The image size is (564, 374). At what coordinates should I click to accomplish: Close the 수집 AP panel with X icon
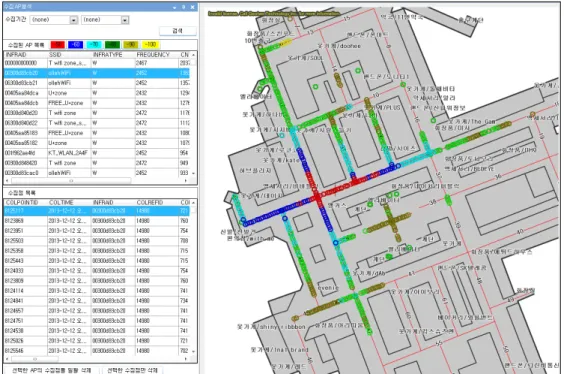click(192, 7)
